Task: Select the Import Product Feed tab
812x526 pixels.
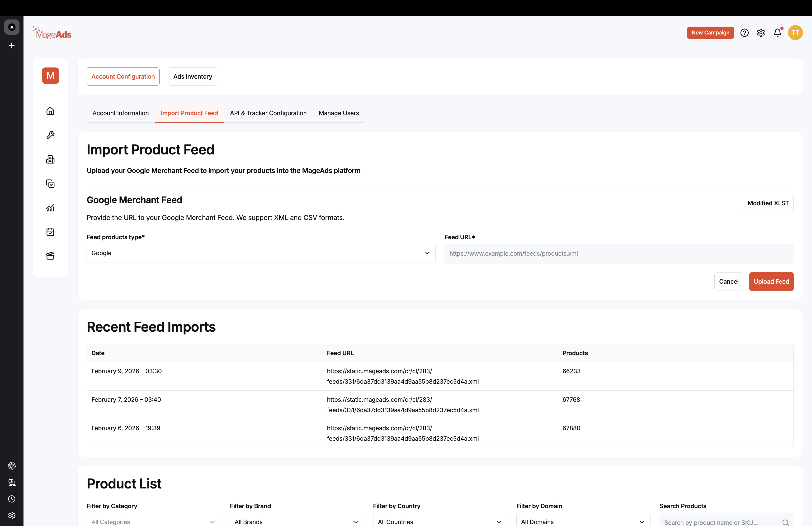Action: [x=189, y=113]
